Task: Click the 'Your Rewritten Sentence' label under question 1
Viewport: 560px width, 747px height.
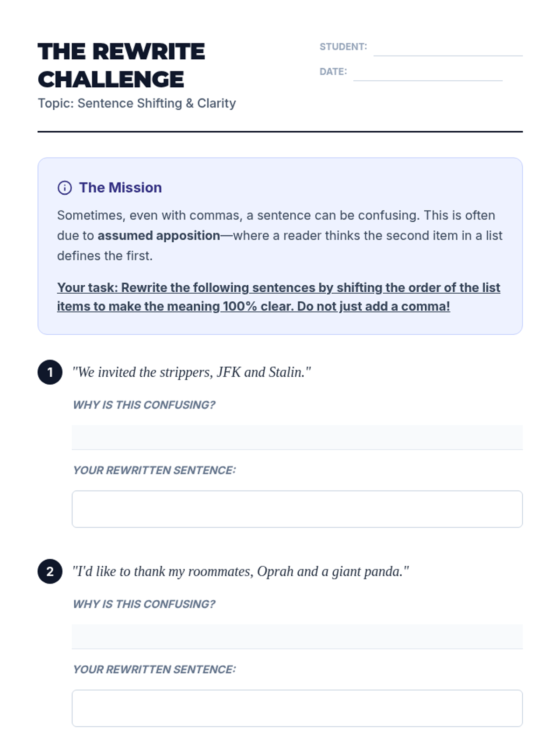Action: point(154,470)
